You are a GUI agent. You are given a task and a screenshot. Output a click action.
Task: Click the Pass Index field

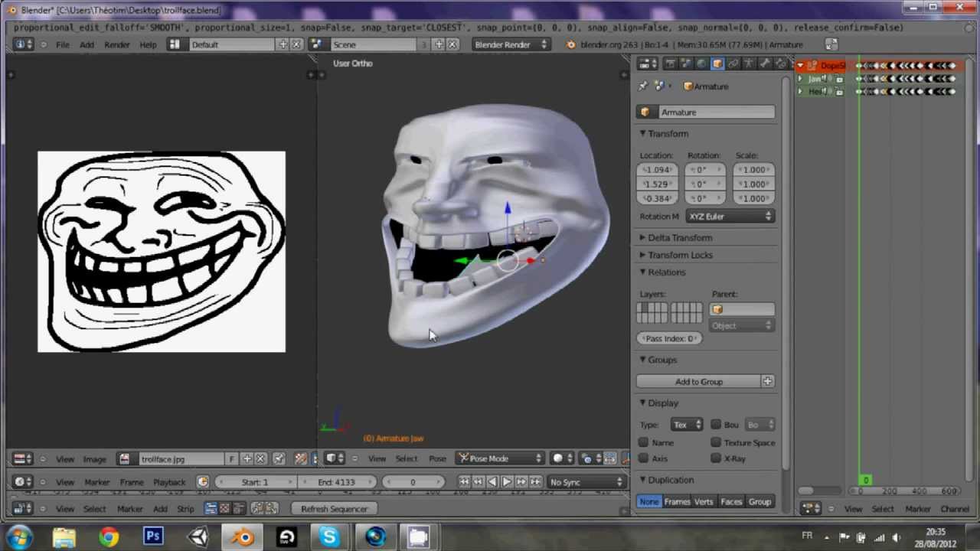point(668,338)
